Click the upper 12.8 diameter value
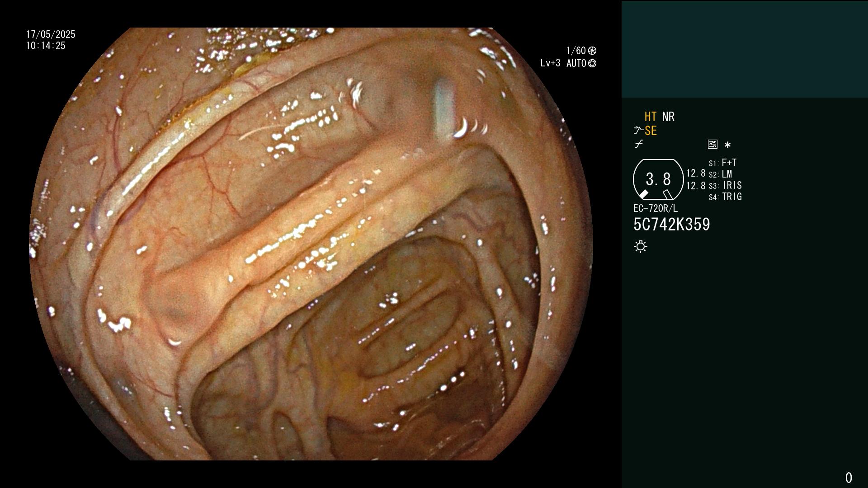Image resolution: width=868 pixels, height=488 pixels. pos(696,173)
